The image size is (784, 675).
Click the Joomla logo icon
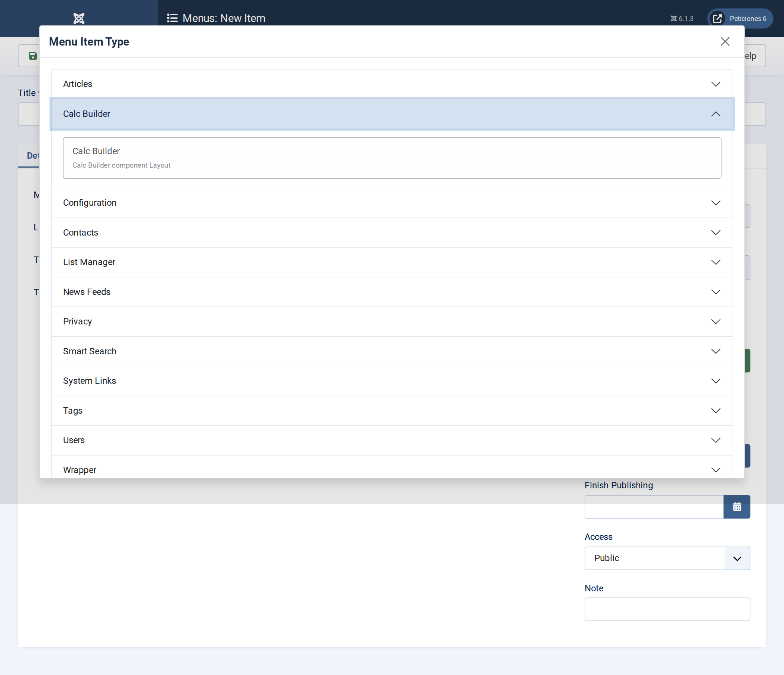click(79, 18)
